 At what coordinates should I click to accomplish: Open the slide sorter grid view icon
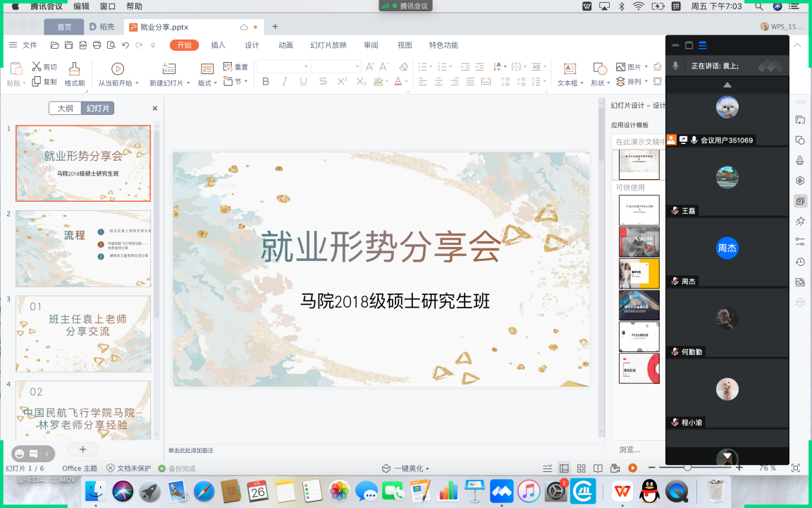[x=581, y=468]
